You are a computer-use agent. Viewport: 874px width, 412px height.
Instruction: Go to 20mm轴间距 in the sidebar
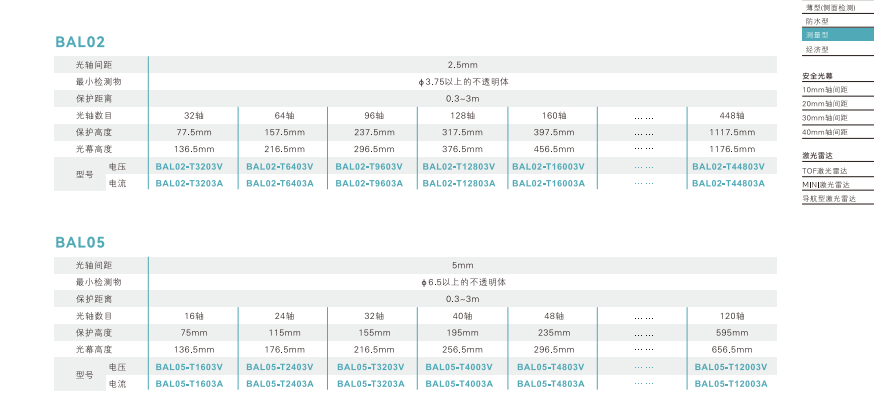825,104
